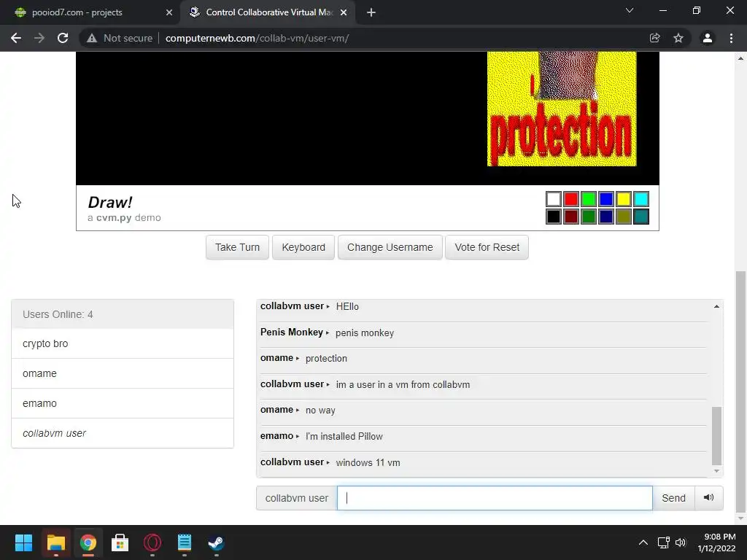Click the 'collabvm user' username label beside input

[x=297, y=497]
